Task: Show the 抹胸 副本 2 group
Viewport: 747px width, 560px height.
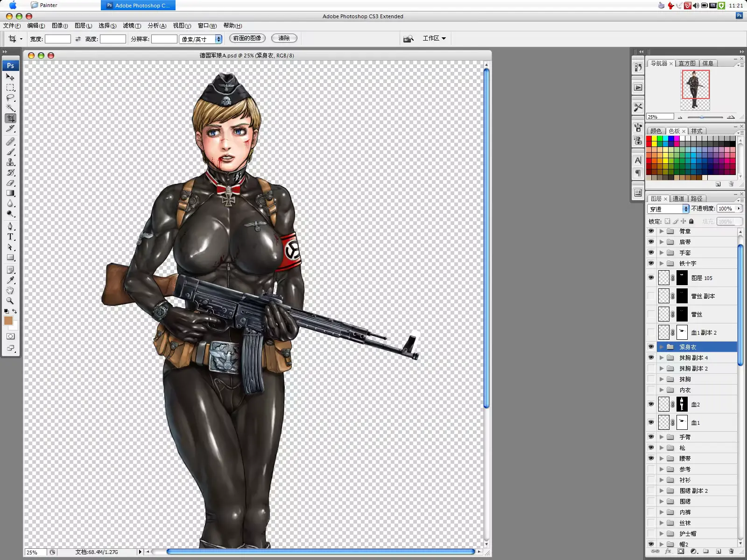Action: (651, 368)
